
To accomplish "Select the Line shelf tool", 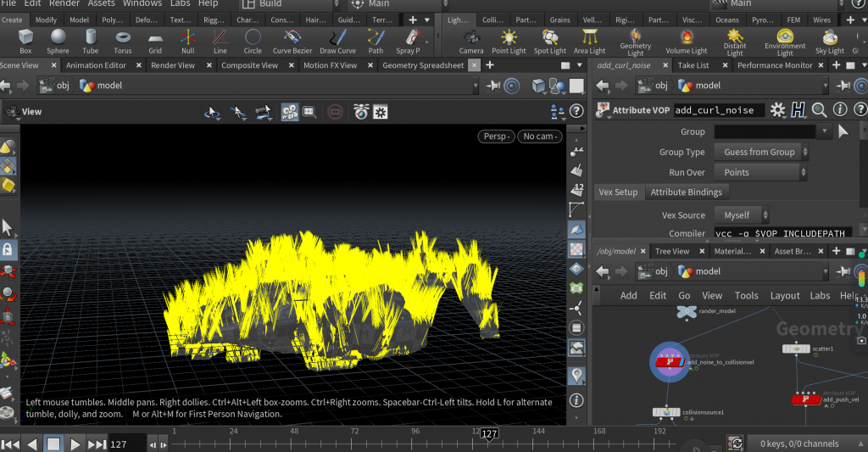I will point(220,42).
